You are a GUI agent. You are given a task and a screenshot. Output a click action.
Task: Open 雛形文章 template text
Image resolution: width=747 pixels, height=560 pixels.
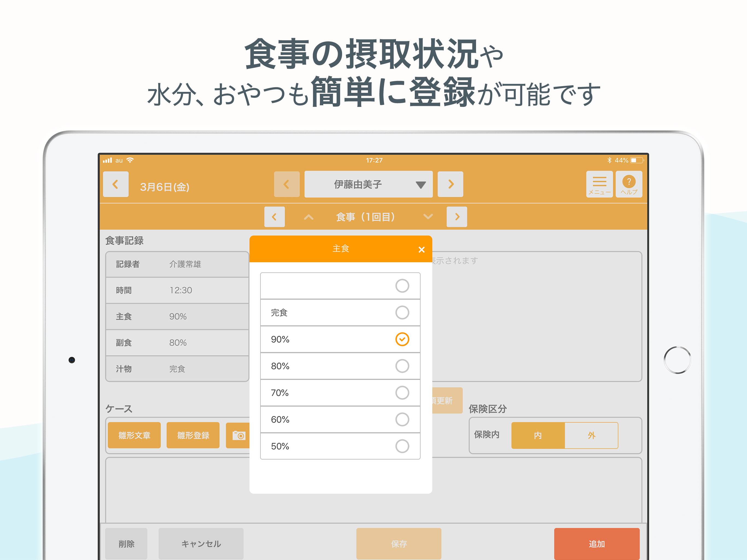coord(134,435)
